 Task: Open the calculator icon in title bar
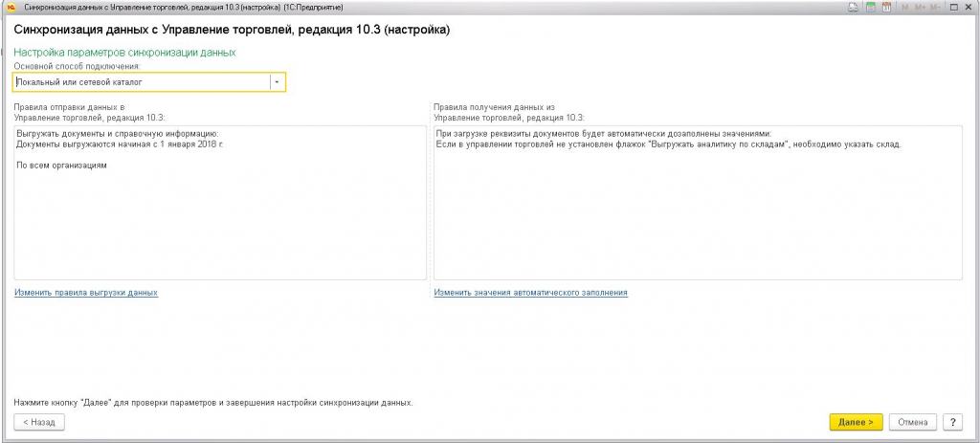[870, 8]
